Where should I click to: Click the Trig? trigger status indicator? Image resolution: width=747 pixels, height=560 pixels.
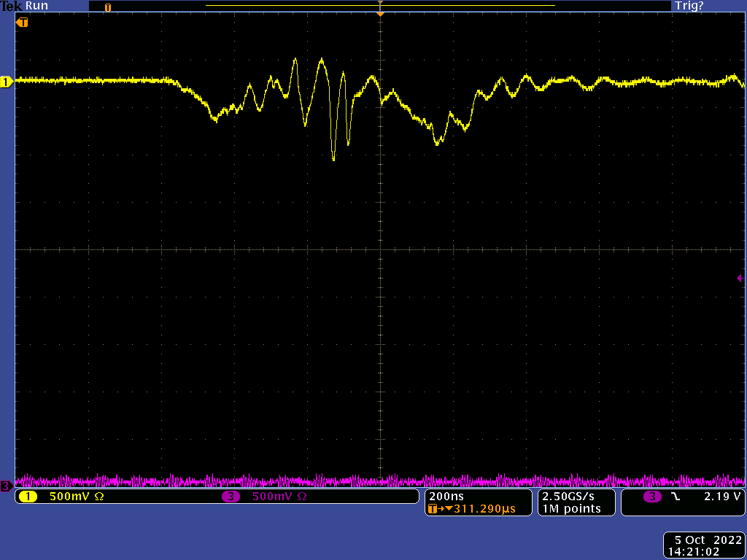[x=689, y=6]
